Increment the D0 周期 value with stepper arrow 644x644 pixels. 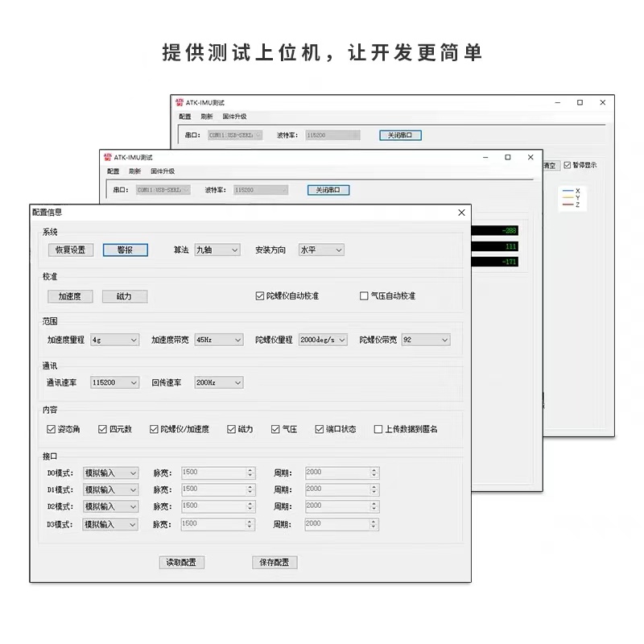coord(374,469)
